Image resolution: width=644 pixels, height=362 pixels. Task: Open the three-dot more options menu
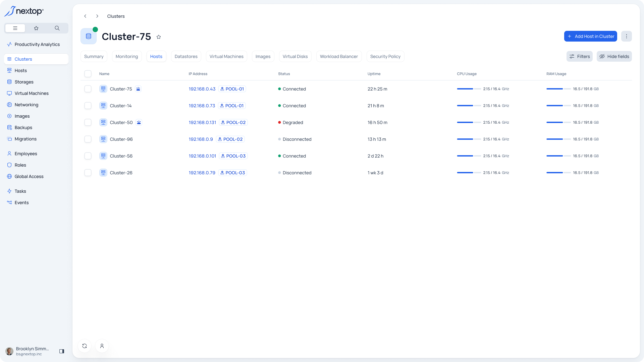(626, 36)
